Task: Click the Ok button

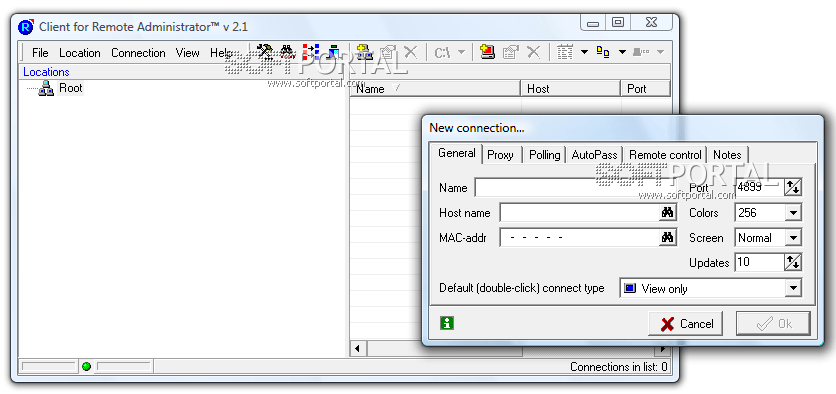Action: [x=773, y=324]
